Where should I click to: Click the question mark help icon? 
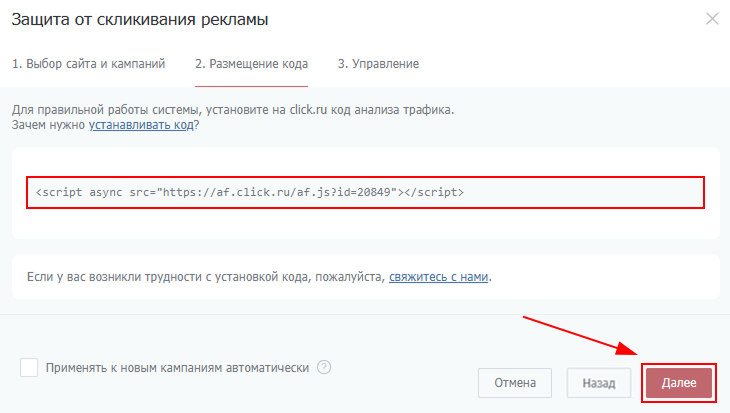(x=324, y=367)
